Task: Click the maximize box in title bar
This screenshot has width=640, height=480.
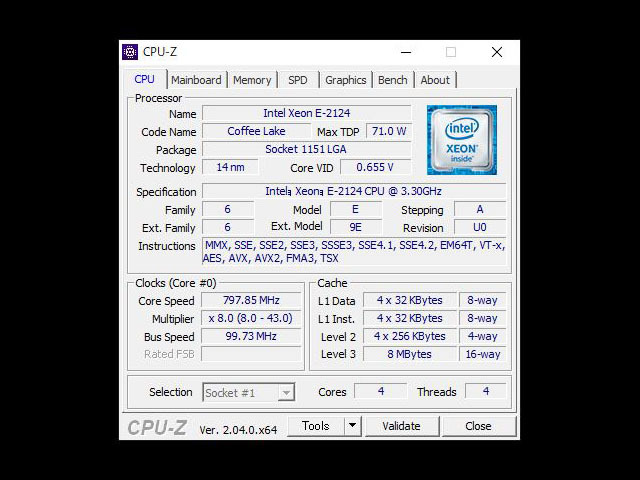Action: click(451, 52)
